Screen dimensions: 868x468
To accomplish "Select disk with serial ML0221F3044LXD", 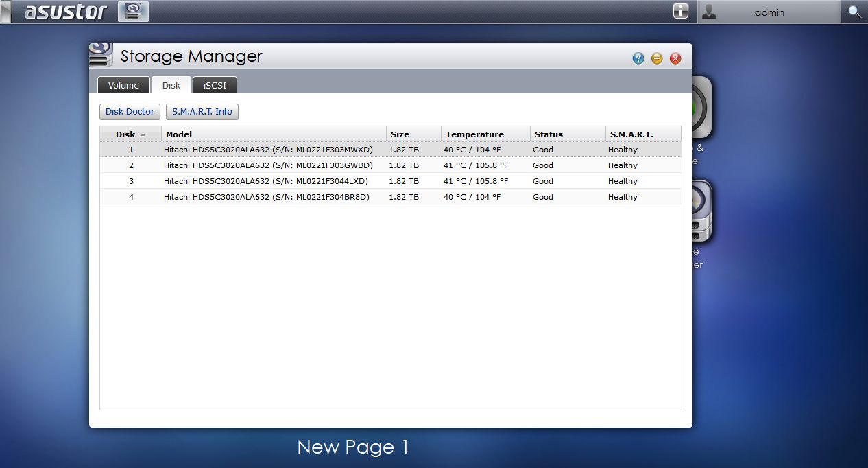I will (391, 181).
